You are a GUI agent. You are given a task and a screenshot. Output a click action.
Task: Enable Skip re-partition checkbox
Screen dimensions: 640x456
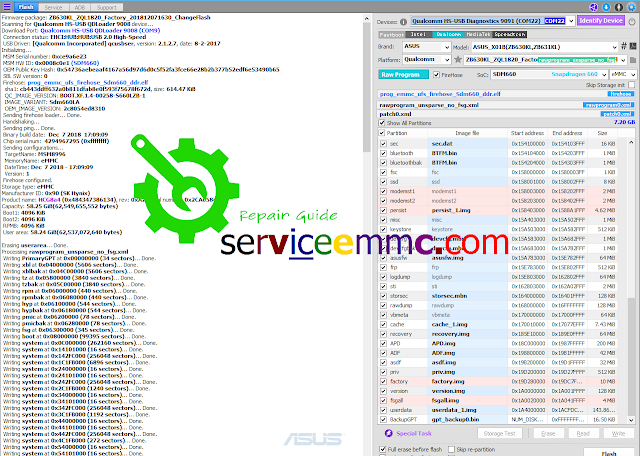(451, 449)
